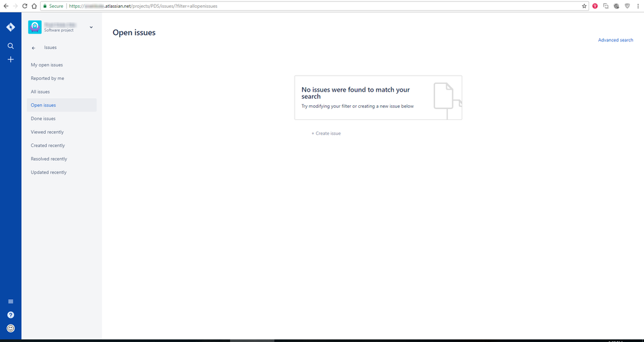Select the Done issues filter
The image size is (644, 342).
point(62,118)
